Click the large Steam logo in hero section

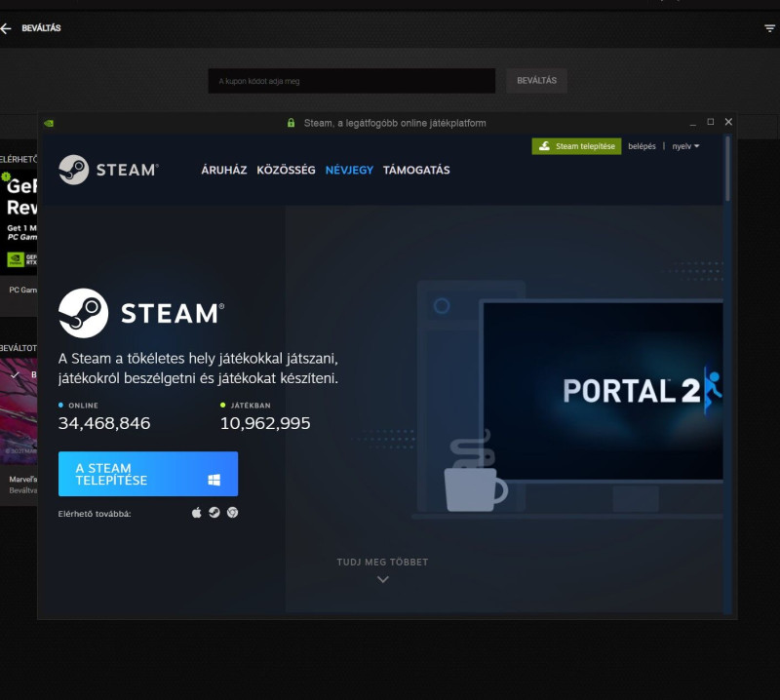[x=141, y=313]
